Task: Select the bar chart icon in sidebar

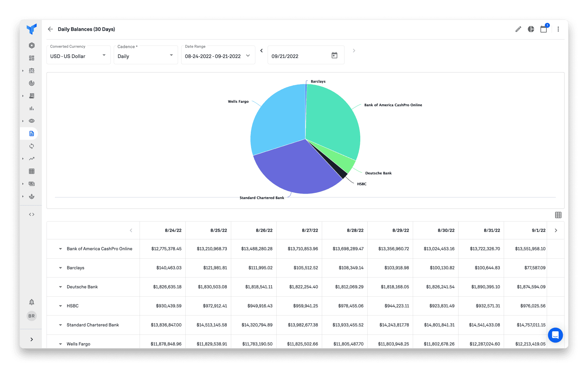Action: point(31,108)
